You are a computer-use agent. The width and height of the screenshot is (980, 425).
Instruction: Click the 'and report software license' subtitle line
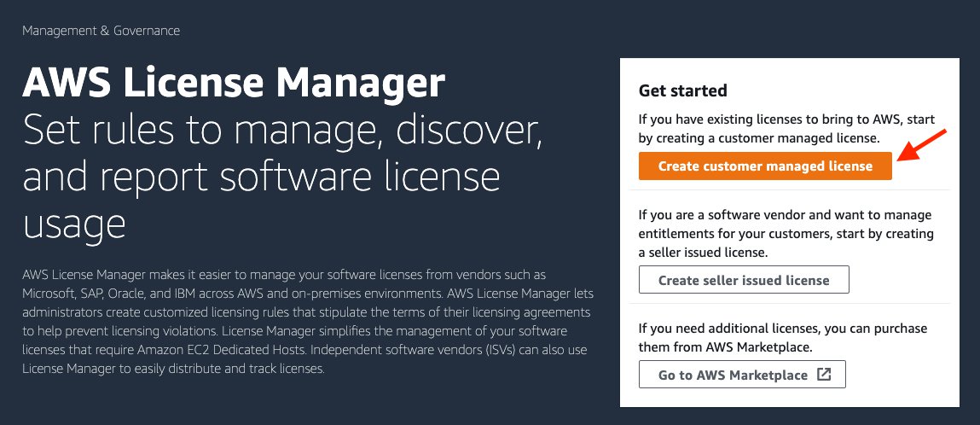tap(262, 178)
